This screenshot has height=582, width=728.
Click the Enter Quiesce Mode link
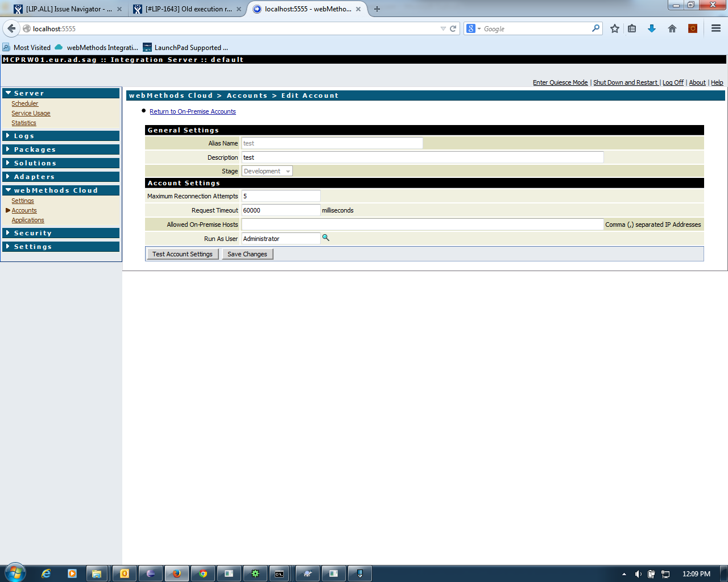(x=560, y=82)
